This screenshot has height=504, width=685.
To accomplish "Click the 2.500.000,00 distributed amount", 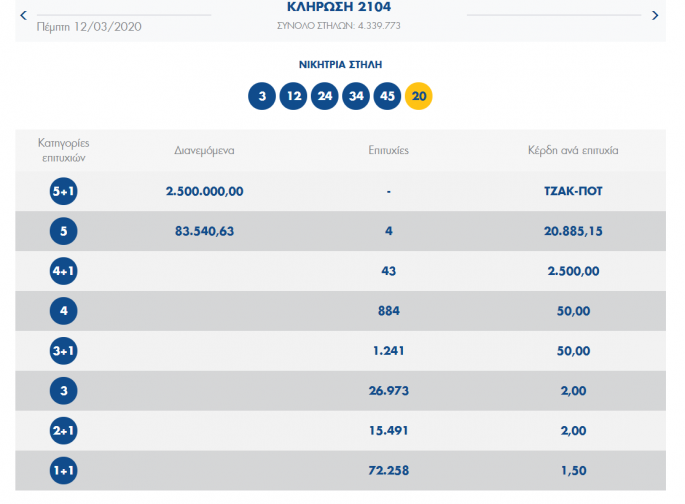I will click(204, 191).
